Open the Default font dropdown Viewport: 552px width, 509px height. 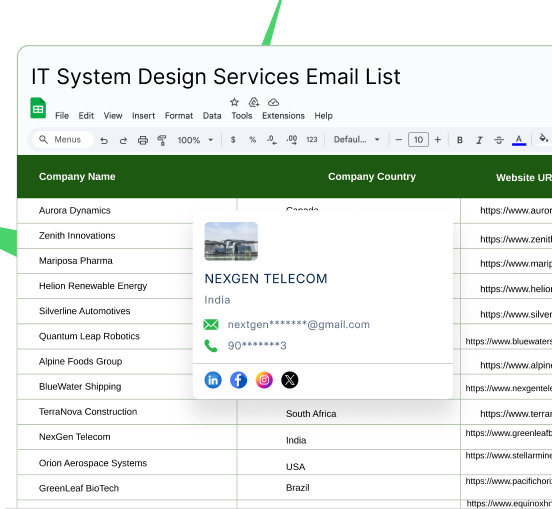coord(357,140)
